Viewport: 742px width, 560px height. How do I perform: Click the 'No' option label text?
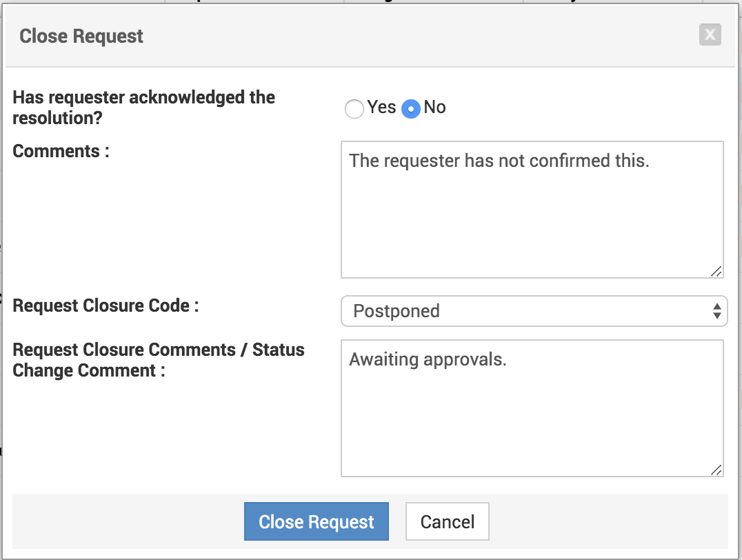(435, 108)
